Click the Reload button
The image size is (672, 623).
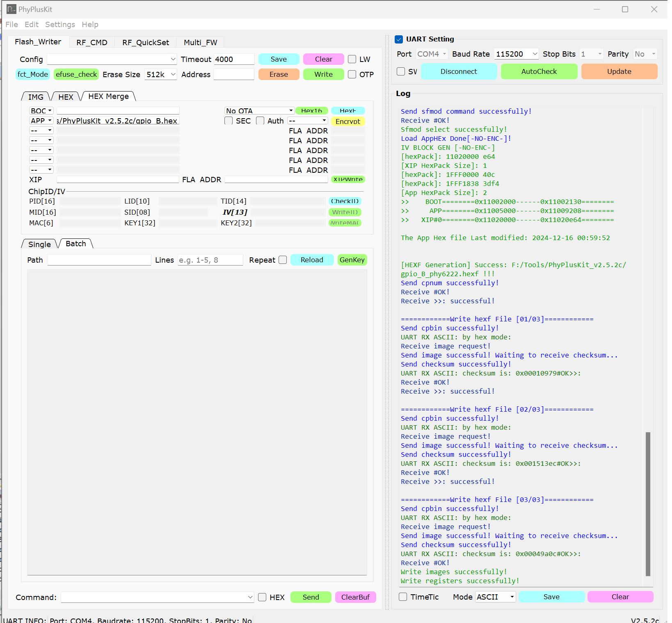click(312, 260)
